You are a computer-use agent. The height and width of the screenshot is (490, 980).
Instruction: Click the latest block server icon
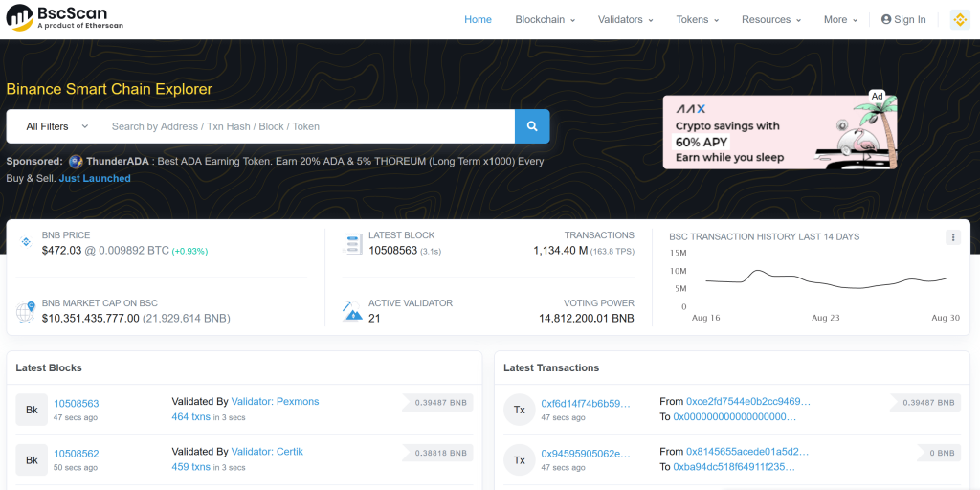[352, 244]
